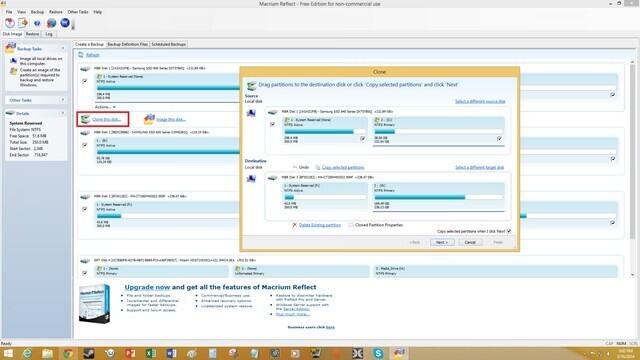Click the Upgrade now link
640x360 pixels.
pyautogui.click(x=147, y=287)
